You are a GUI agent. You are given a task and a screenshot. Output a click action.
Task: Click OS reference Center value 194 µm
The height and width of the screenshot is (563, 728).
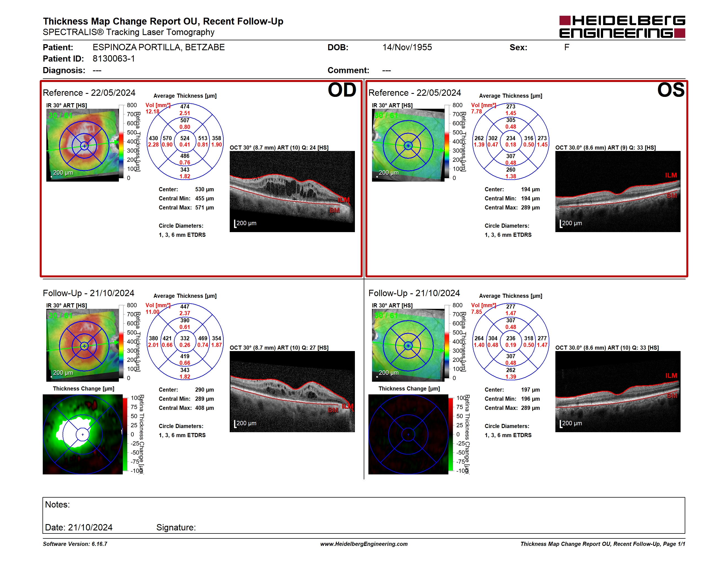530,189
